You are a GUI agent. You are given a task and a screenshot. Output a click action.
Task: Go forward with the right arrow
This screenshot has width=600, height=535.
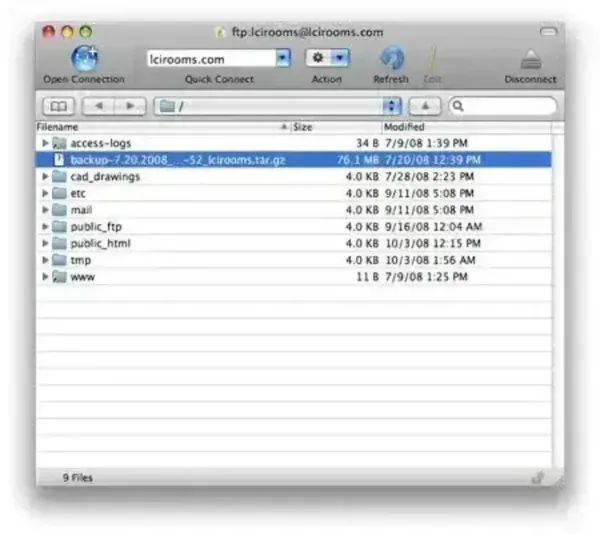[x=130, y=106]
